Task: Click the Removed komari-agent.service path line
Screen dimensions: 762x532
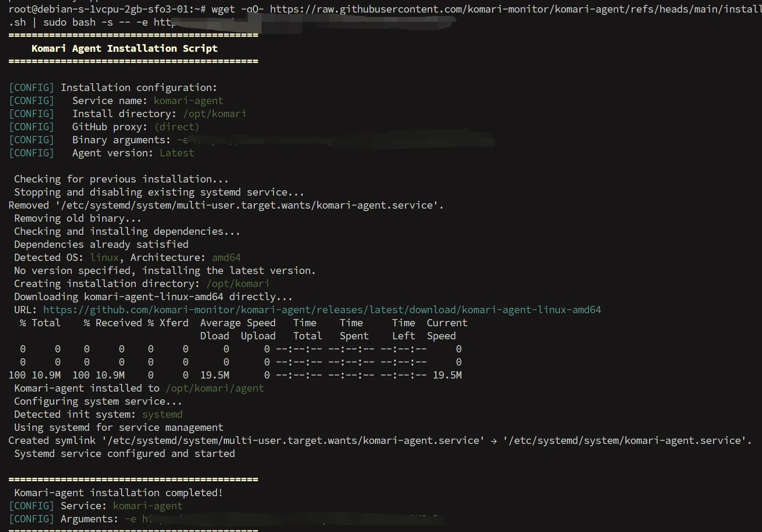Action: pyautogui.click(x=226, y=205)
